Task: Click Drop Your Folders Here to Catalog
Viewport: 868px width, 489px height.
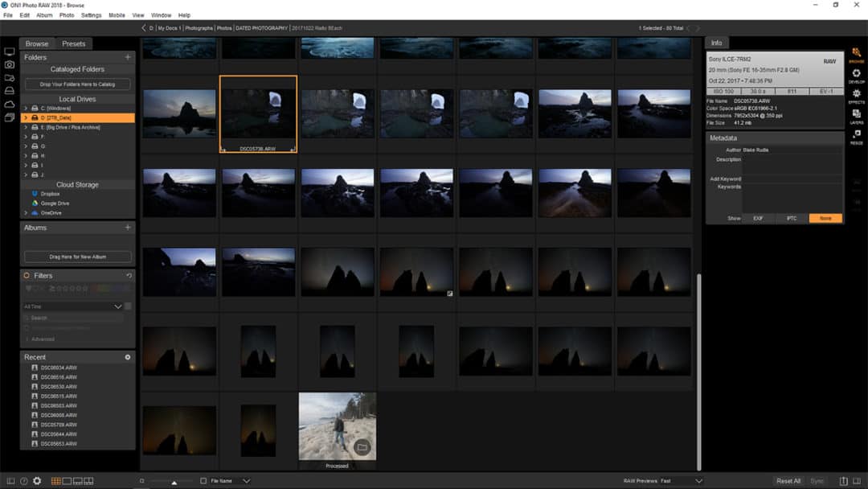Action: pos(77,84)
